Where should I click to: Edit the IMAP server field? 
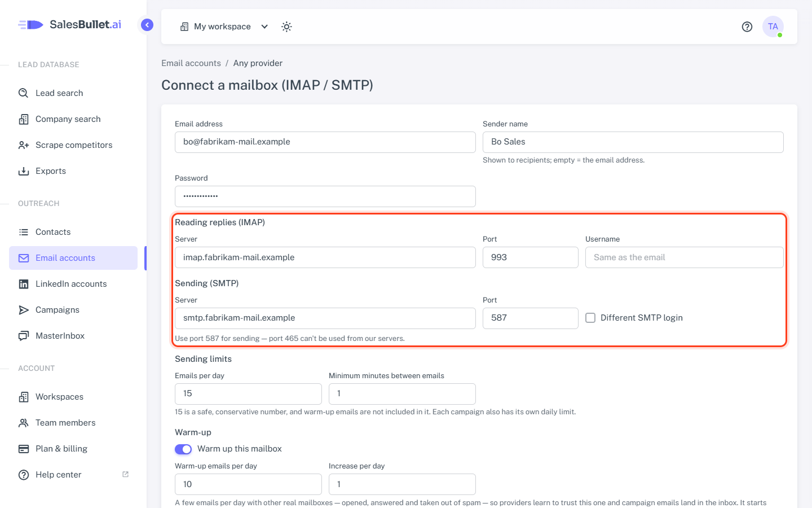[x=325, y=257]
